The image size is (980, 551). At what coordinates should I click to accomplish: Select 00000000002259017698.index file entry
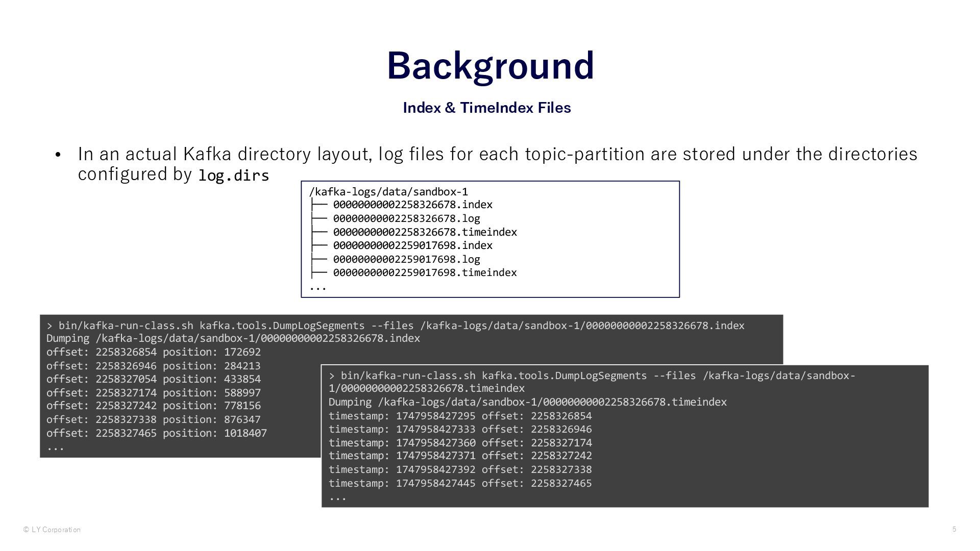point(412,245)
